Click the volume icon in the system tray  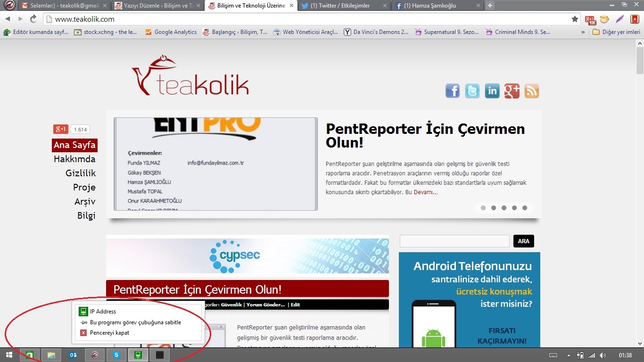[x=603, y=355]
